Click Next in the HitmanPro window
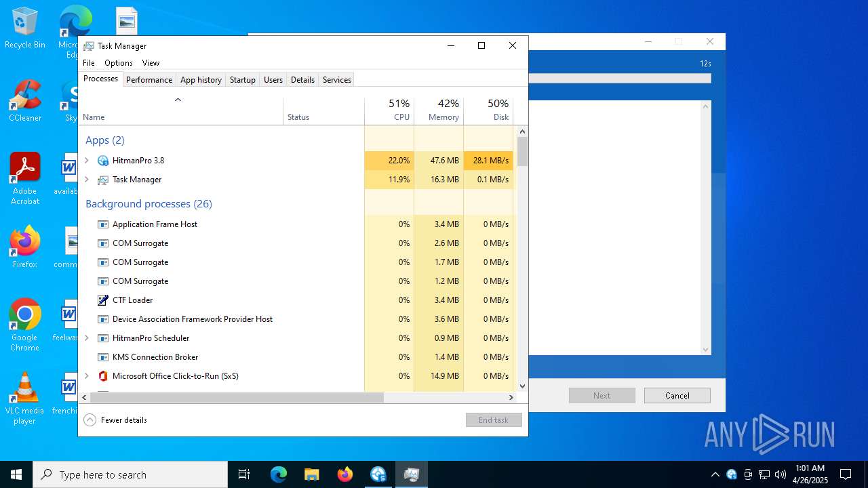The image size is (868, 488). [602, 396]
